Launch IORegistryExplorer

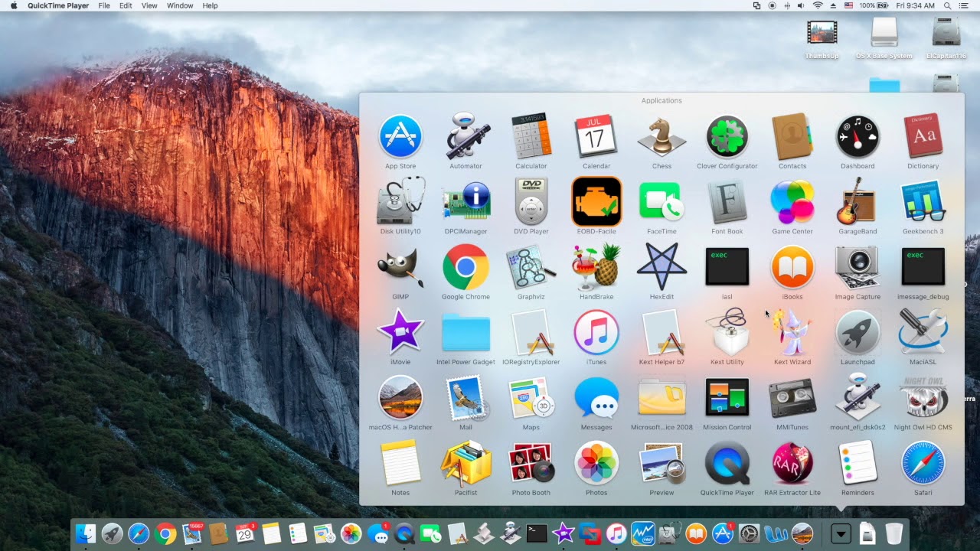[x=531, y=332]
